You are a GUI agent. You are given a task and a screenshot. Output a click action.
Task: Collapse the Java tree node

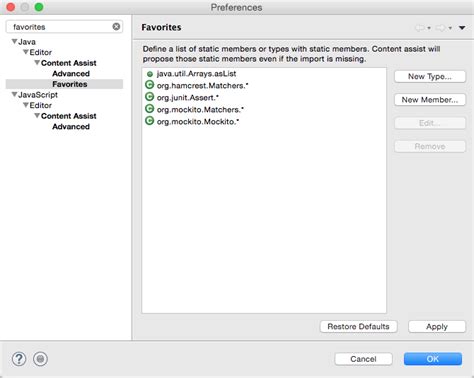(x=14, y=41)
